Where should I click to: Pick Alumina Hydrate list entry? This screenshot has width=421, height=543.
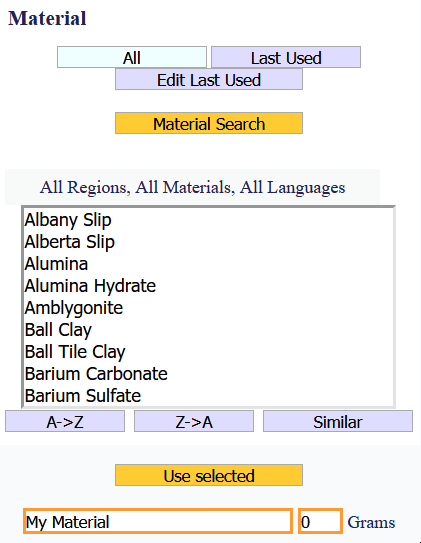coord(209,286)
